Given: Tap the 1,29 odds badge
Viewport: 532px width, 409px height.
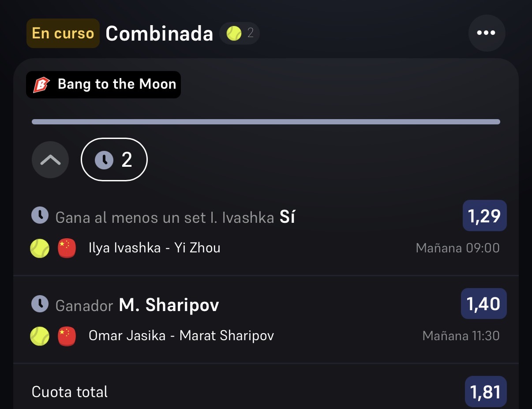Looking at the screenshot, I should (x=484, y=216).
